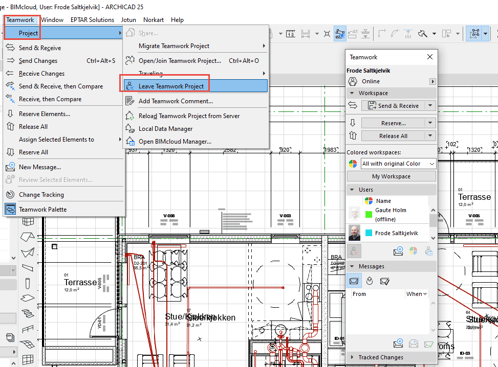Image resolution: width=498 pixels, height=367 pixels.
Task: Click Frode Saltkjelvik's cyan color swatch
Action: coord(368,233)
